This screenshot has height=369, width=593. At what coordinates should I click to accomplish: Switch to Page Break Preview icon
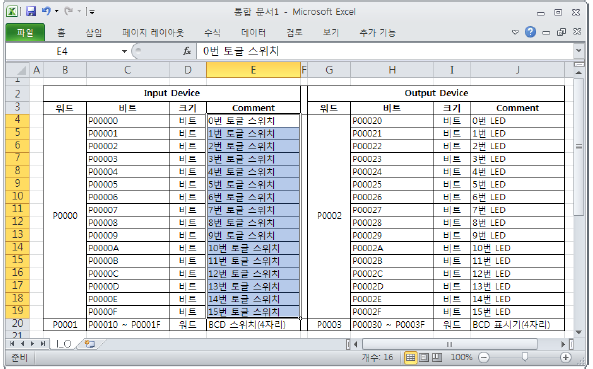click(x=437, y=357)
